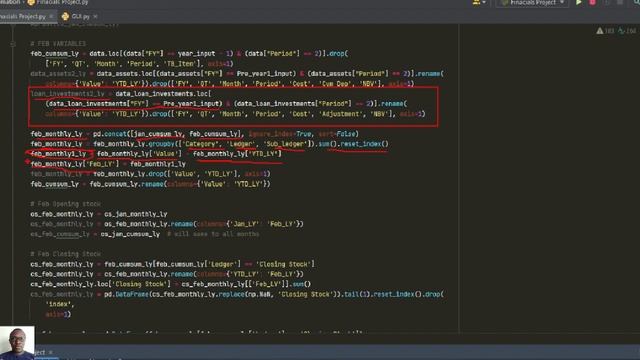Open the user account dropdown in toolbar
This screenshot has height=360, width=640.
(479, 2)
